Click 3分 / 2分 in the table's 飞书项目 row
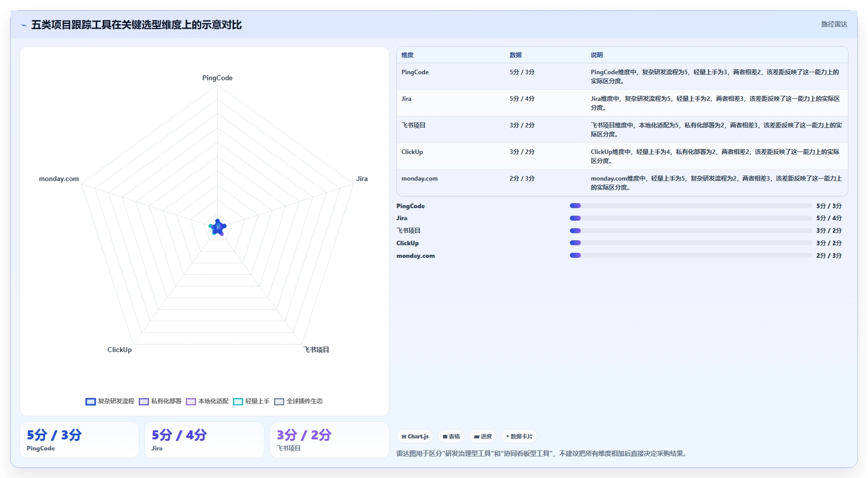The image size is (868, 478). [522, 125]
